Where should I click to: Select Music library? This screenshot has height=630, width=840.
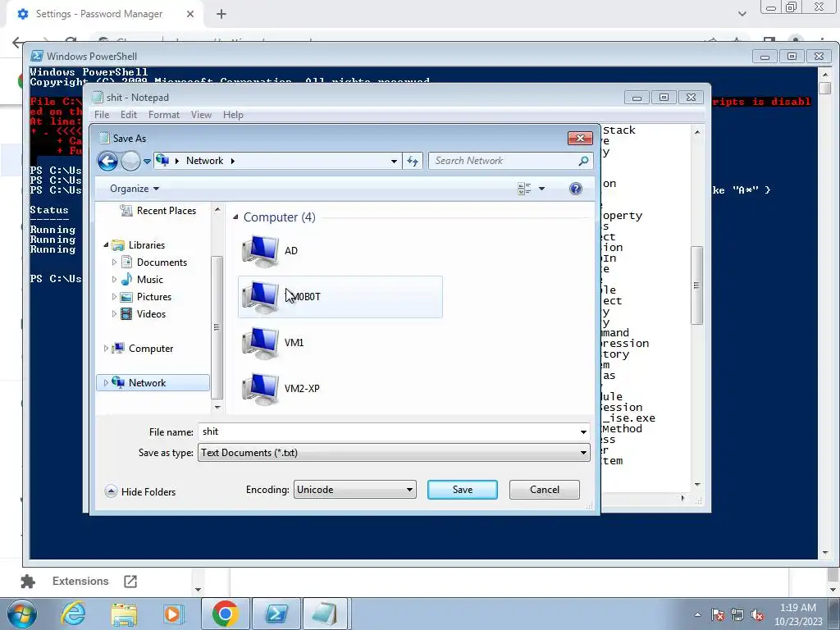(143, 279)
